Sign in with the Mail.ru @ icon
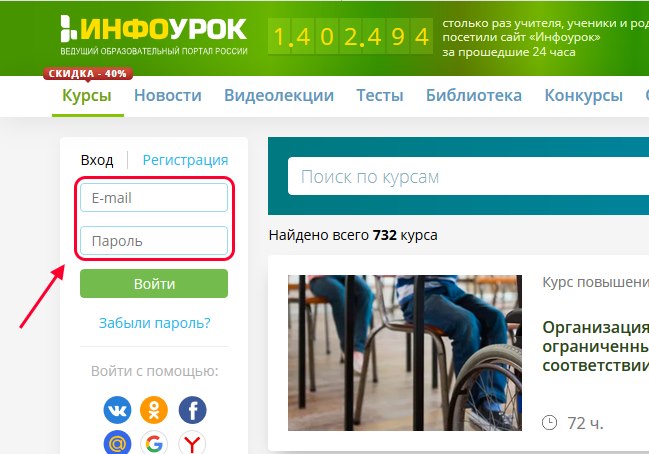Screen dimensions: 649x454 117,442
